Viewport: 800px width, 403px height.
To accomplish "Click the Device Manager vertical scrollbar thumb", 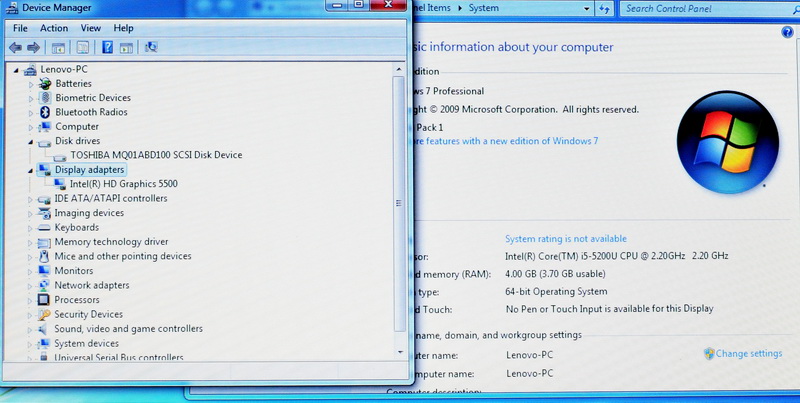I will (x=399, y=204).
